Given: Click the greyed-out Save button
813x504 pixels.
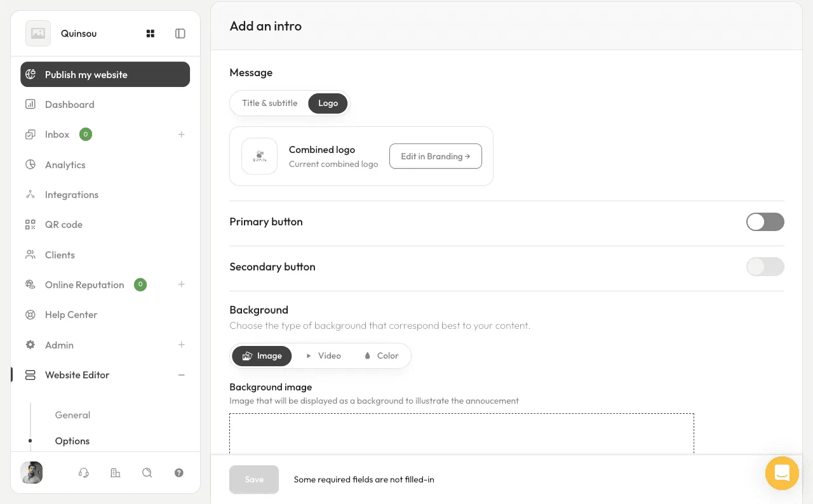Looking at the screenshot, I should coord(254,479).
